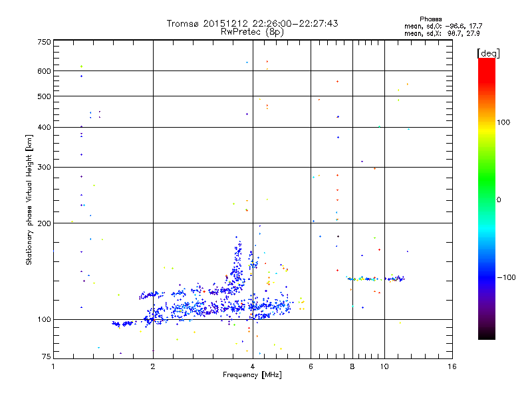Click the colorbar tick label '100'
Viewport: 532px width, 399px height.
click(x=503, y=122)
